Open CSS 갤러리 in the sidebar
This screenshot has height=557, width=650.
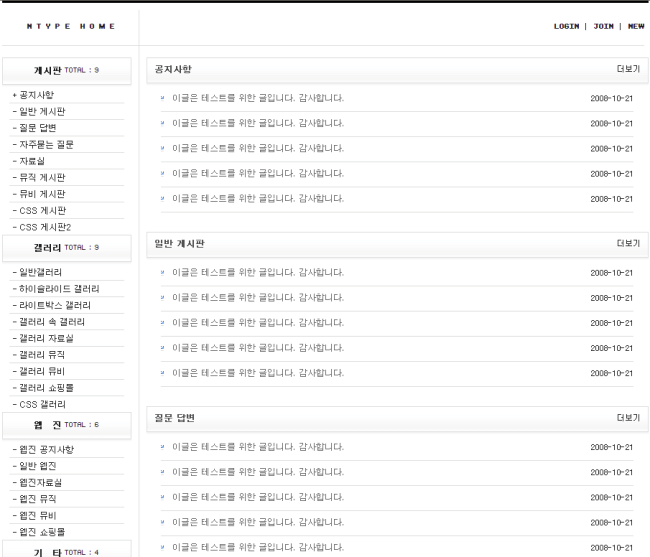(42, 404)
